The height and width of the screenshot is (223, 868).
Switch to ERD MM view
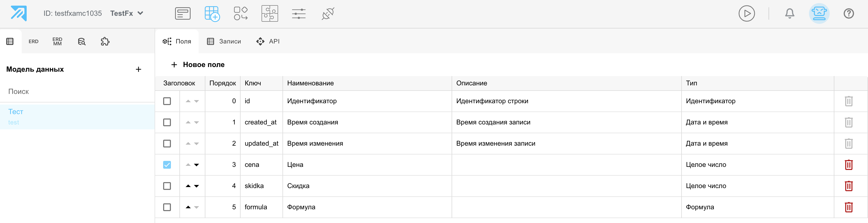(x=57, y=41)
